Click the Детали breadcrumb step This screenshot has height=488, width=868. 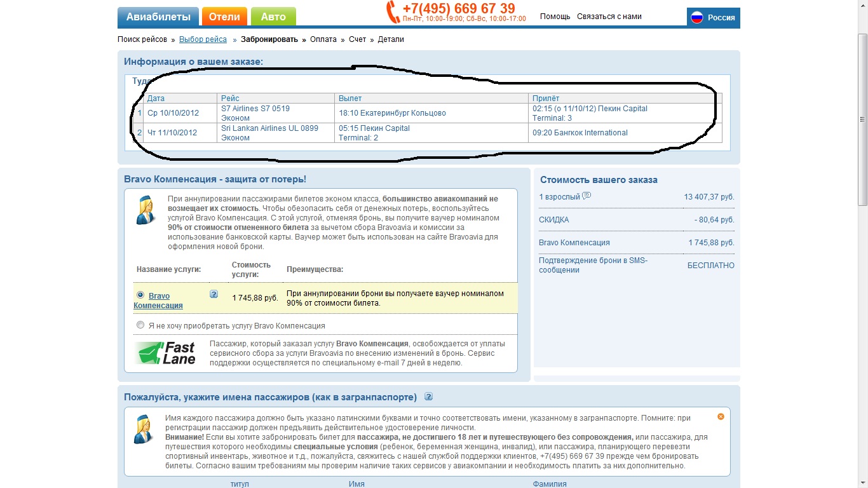tap(391, 39)
